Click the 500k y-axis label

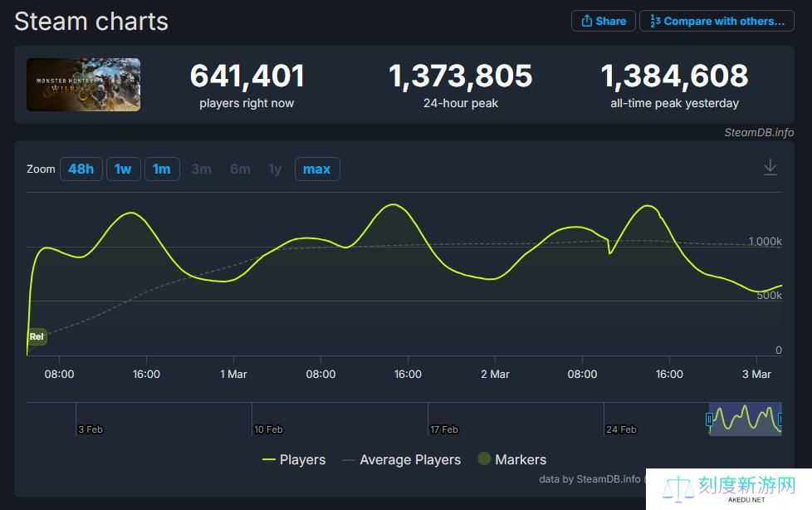(x=769, y=296)
